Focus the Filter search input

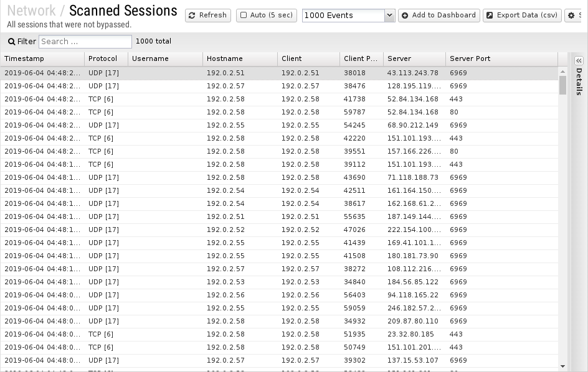85,42
